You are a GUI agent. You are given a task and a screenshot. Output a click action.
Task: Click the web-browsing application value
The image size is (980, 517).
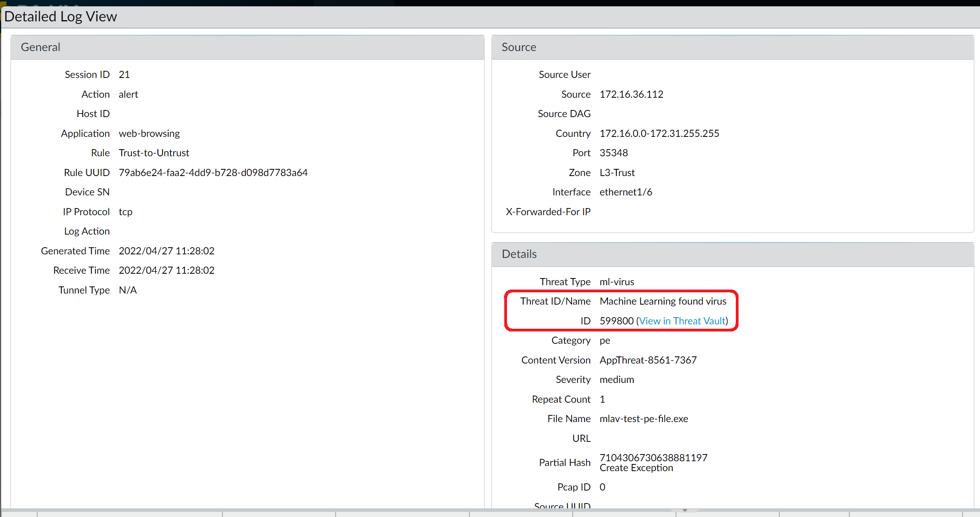tap(149, 133)
